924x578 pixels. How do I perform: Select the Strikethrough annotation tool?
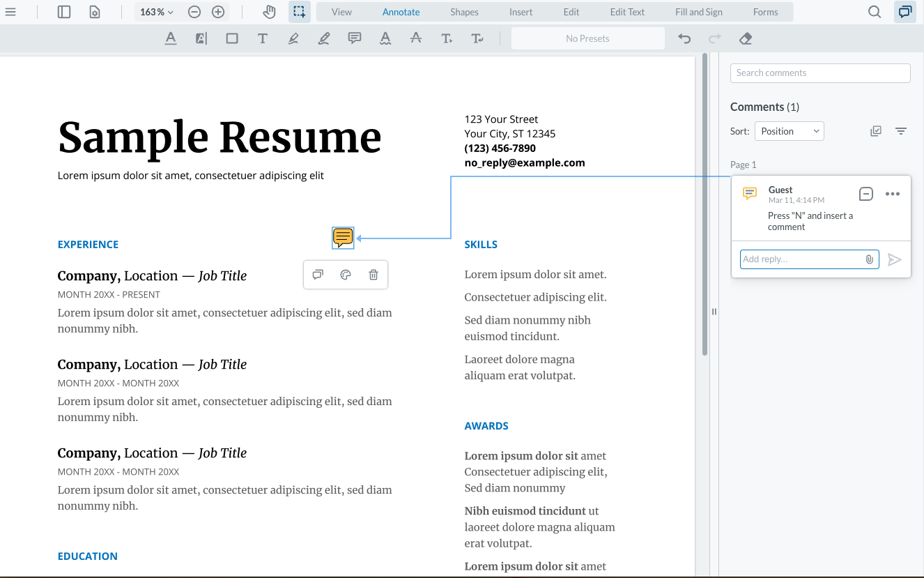(416, 38)
